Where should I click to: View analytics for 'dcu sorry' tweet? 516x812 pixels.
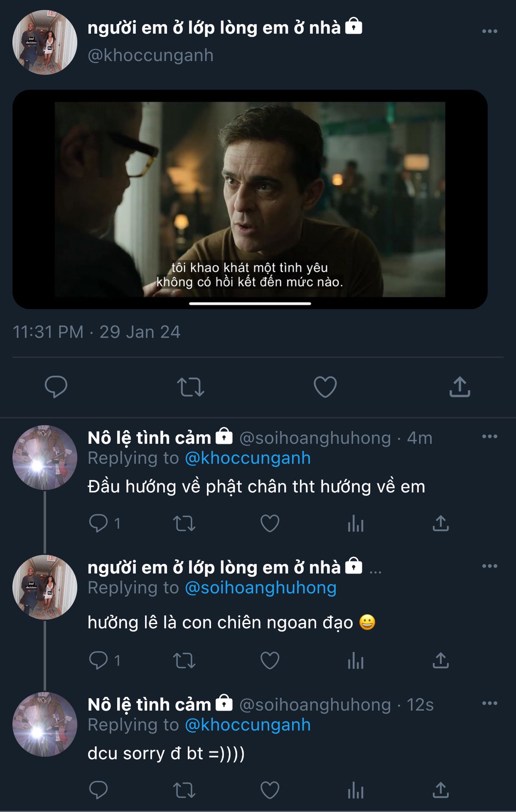tap(356, 791)
